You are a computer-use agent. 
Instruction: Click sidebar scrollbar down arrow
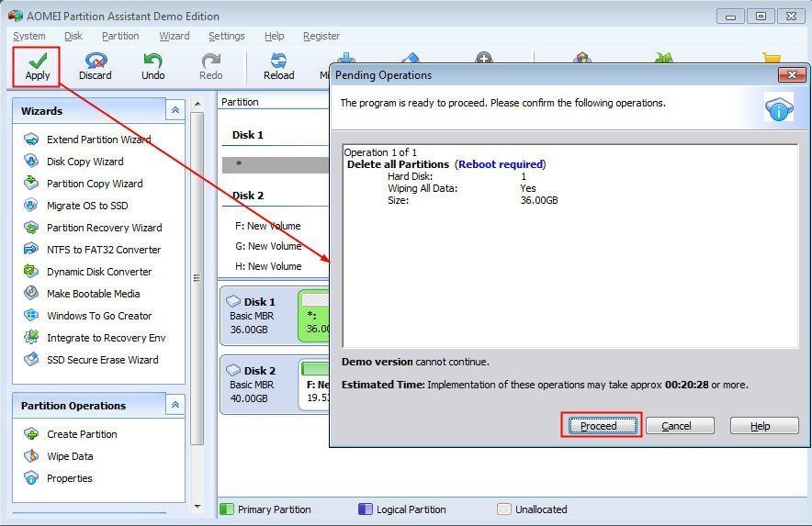coord(197,507)
